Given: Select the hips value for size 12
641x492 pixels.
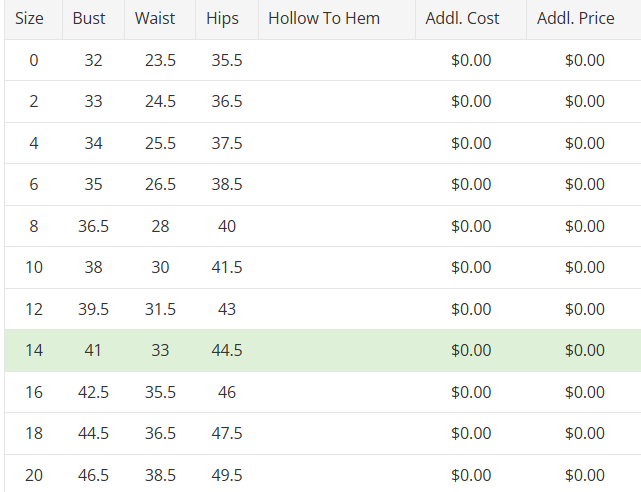Looking at the screenshot, I should [227, 309].
